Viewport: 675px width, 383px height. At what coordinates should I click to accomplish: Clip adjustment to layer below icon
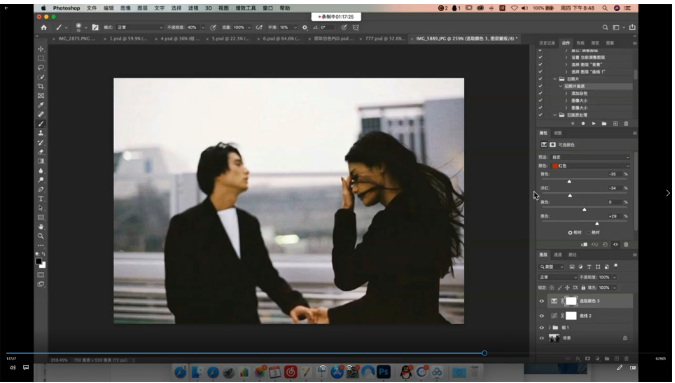(584, 244)
